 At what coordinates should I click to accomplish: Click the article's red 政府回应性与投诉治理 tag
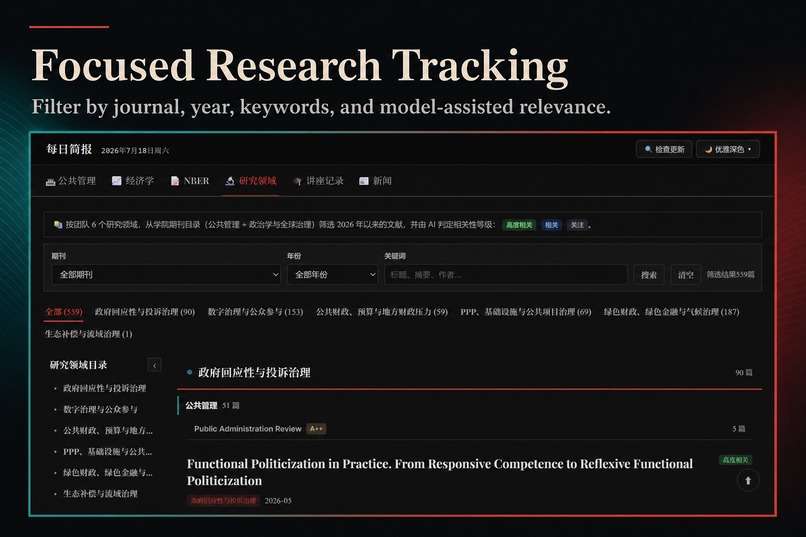pyautogui.click(x=223, y=501)
